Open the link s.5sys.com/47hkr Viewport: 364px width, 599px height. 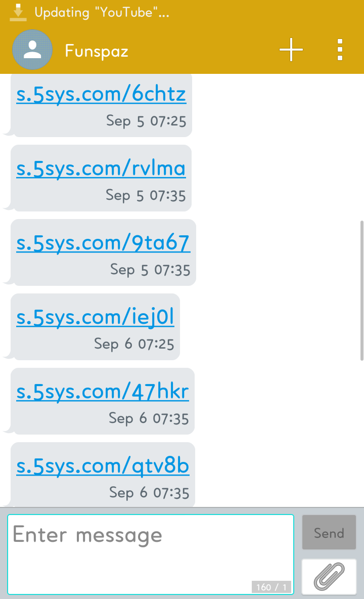[102, 392]
